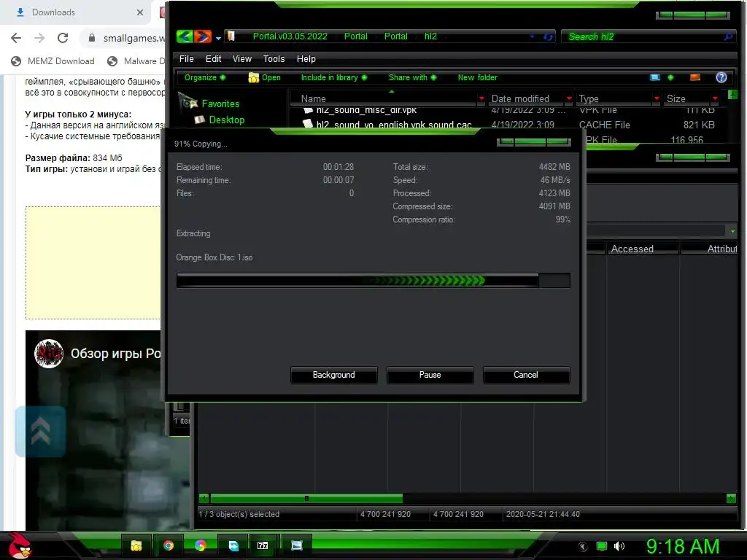Image resolution: width=747 pixels, height=560 pixels.
Task: Open the Chrome taskbar icon
Action: pos(169,545)
